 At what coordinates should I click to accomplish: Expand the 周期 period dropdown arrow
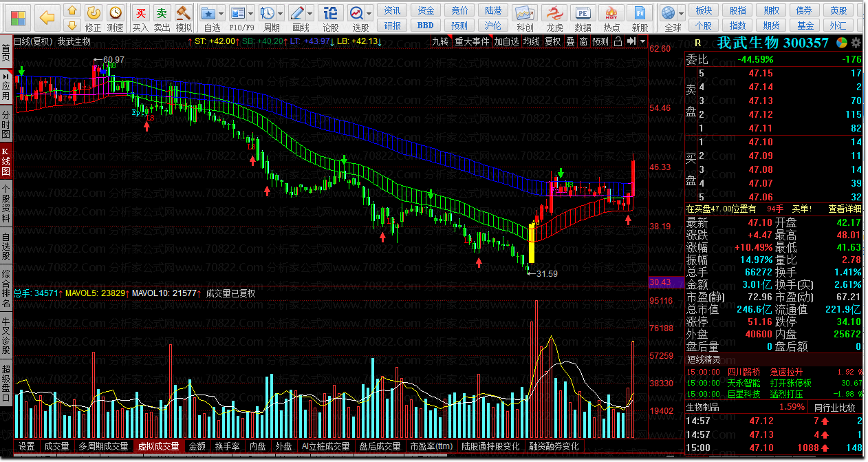pyautogui.click(x=281, y=13)
